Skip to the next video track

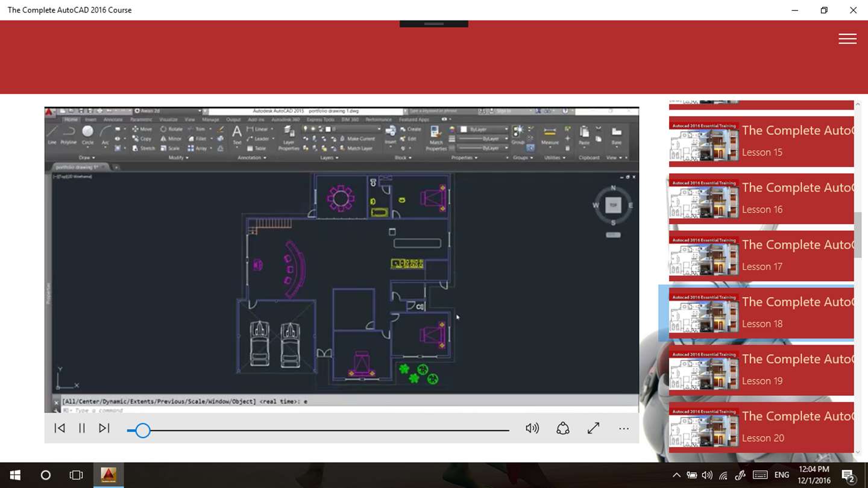[x=104, y=428]
